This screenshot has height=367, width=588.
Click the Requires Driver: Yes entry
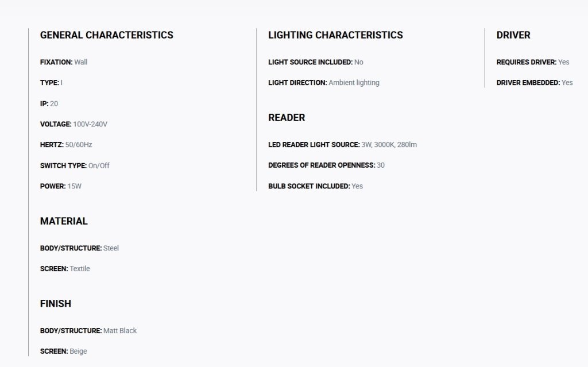(x=533, y=62)
